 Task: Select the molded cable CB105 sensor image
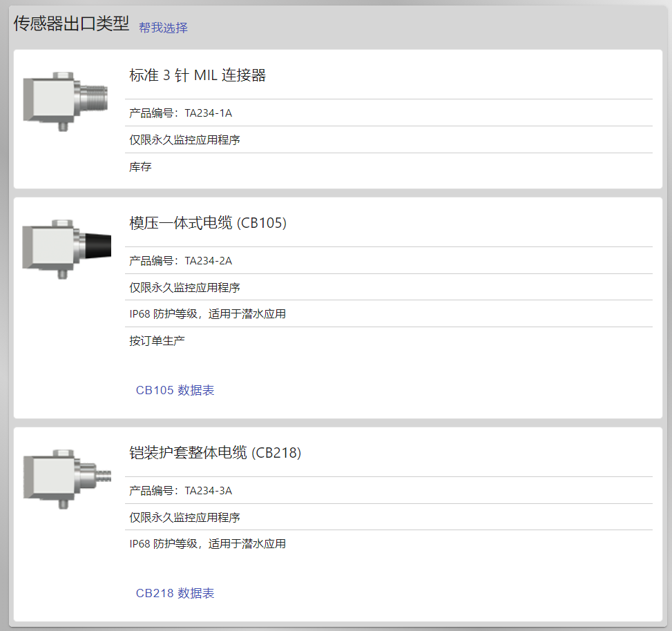pos(66,249)
